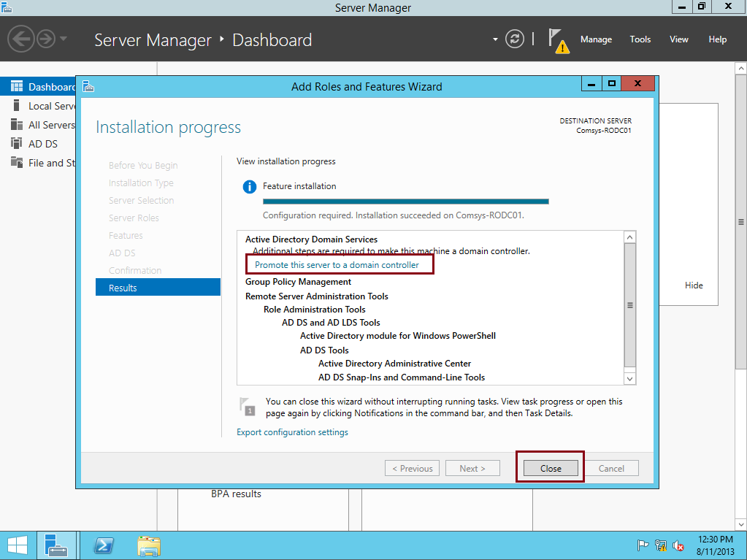Click Hide in the dashboard welcome tile

point(694,285)
